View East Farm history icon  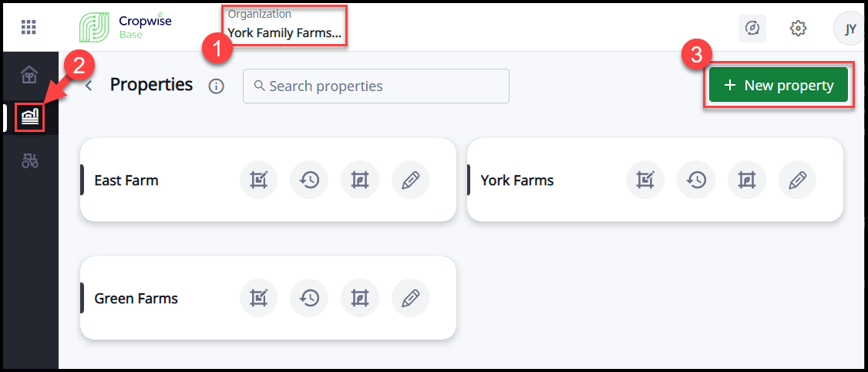coord(310,180)
